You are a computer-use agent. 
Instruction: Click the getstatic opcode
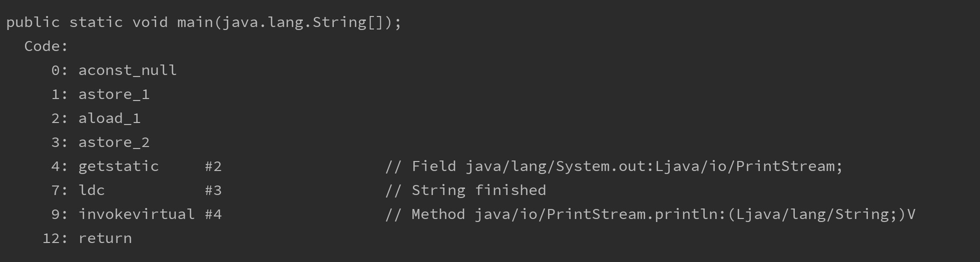(119, 166)
